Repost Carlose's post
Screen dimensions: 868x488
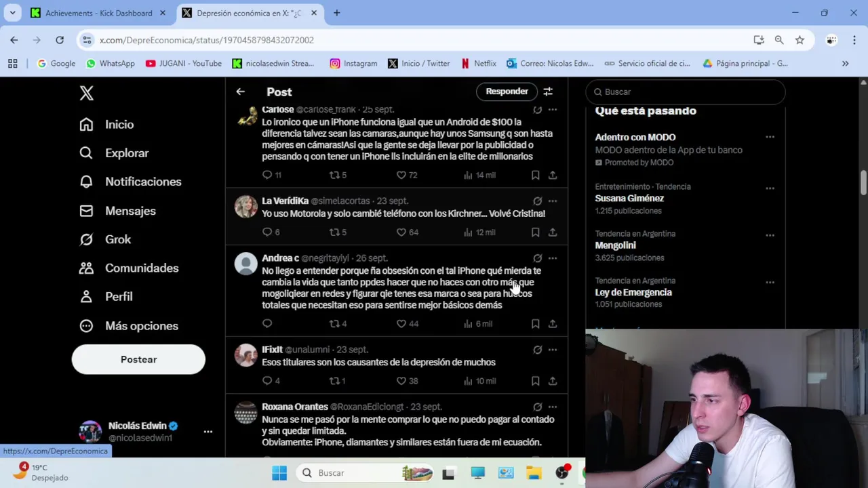(x=338, y=175)
